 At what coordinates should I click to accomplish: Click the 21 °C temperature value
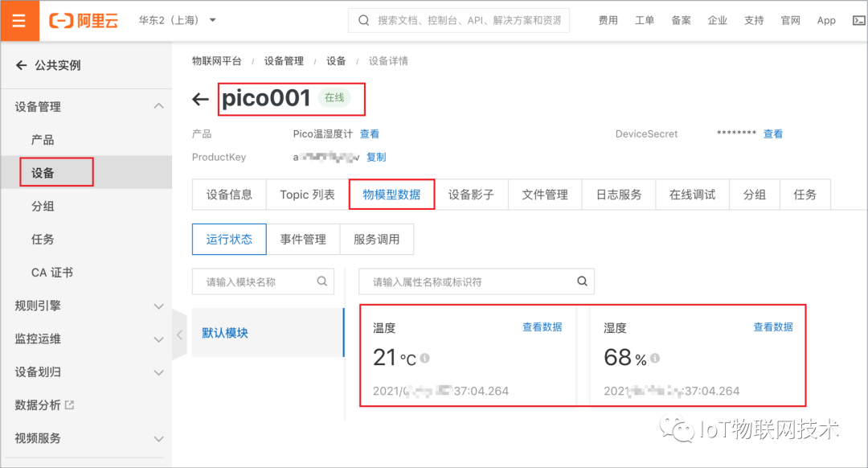[x=394, y=358]
